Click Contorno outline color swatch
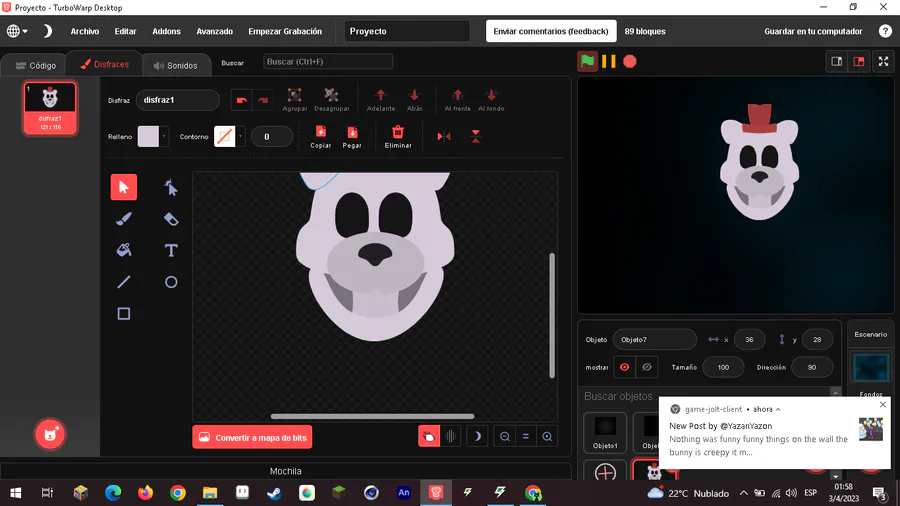This screenshot has width=900, height=506. (x=224, y=137)
